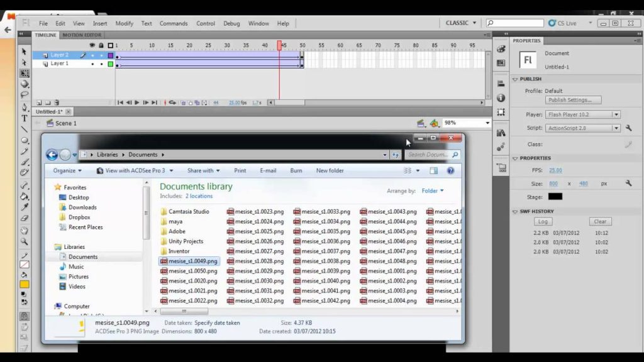644x362 pixels.
Task: Open the black Stage color swatch
Action: point(555,197)
